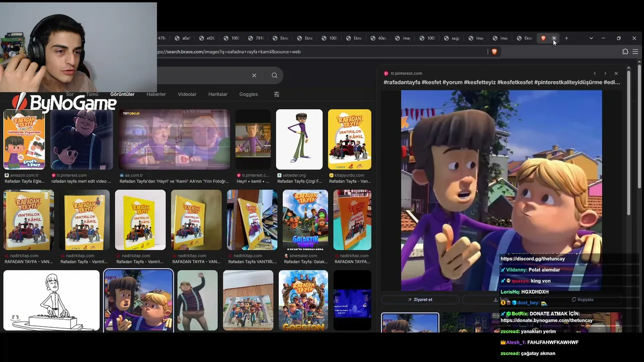644x362 pixels.
Task: Click the address bar URL field
Action: [322, 51]
